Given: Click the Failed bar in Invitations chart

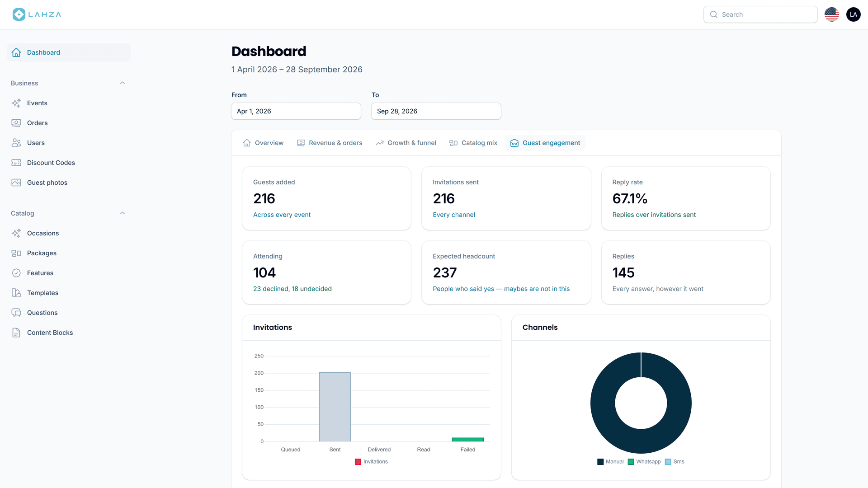Looking at the screenshot, I should pyautogui.click(x=468, y=440).
